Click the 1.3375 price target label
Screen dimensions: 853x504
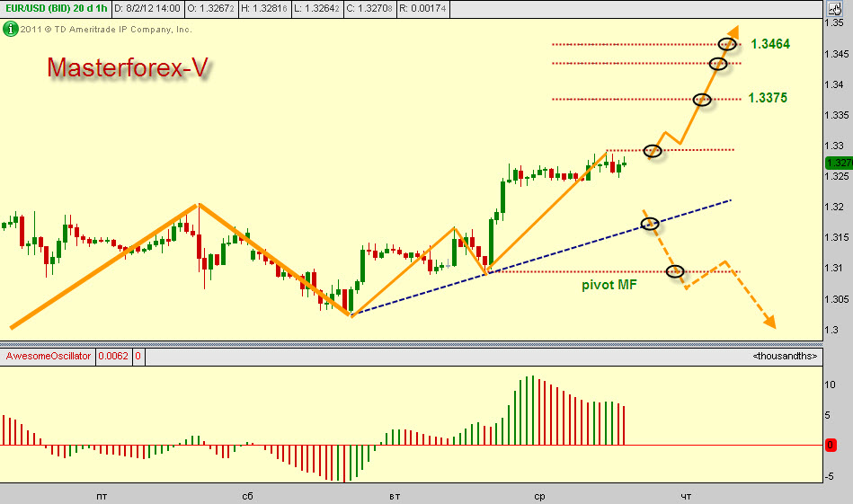pyautogui.click(x=767, y=99)
